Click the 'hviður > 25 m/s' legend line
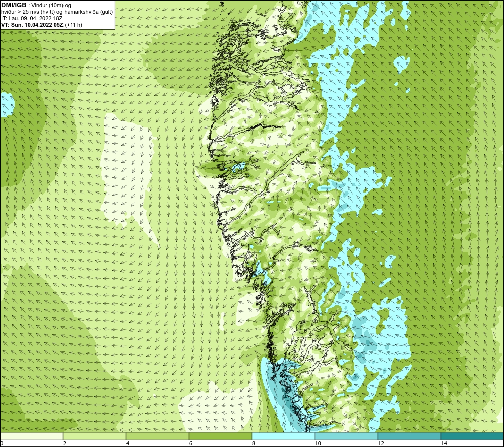The image size is (504, 447). point(57,12)
